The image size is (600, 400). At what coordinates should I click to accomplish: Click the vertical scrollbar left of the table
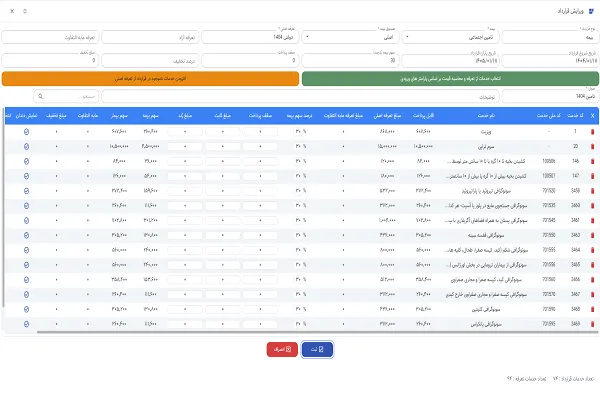(3, 207)
